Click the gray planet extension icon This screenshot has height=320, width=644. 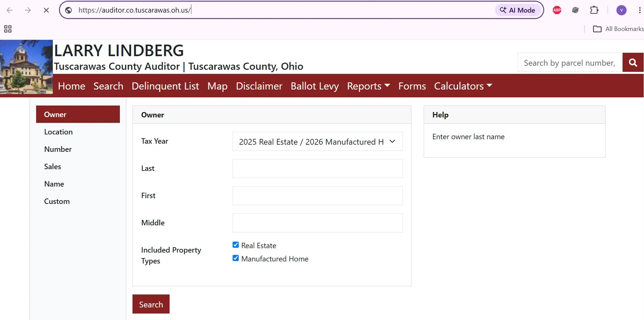tap(576, 10)
